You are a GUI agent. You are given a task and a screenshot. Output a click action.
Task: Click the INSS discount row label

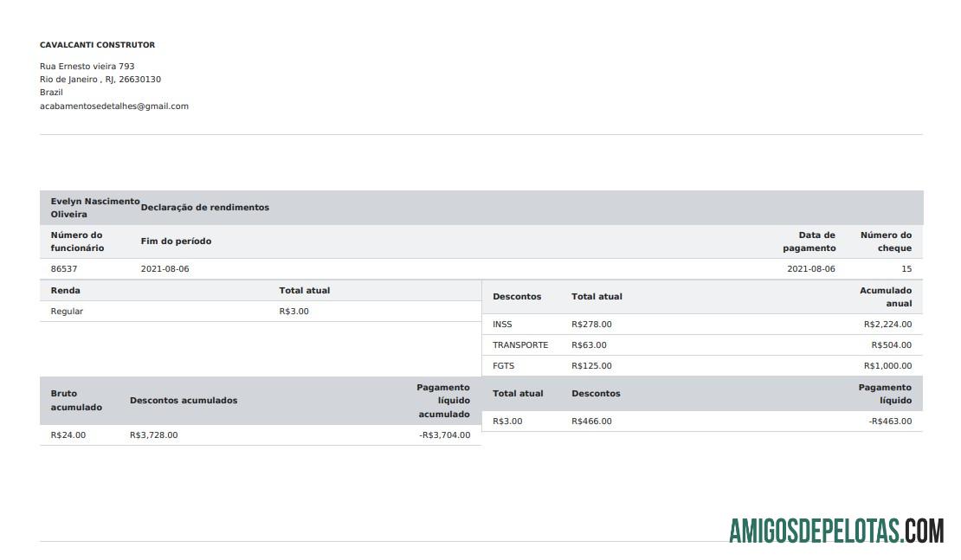tap(502, 325)
